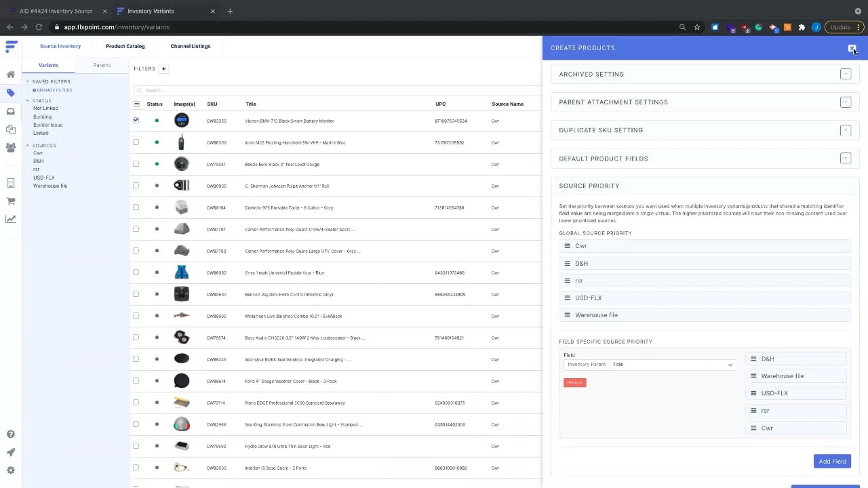Collapse the Status filter group
The width and height of the screenshot is (868, 488).
28,101
